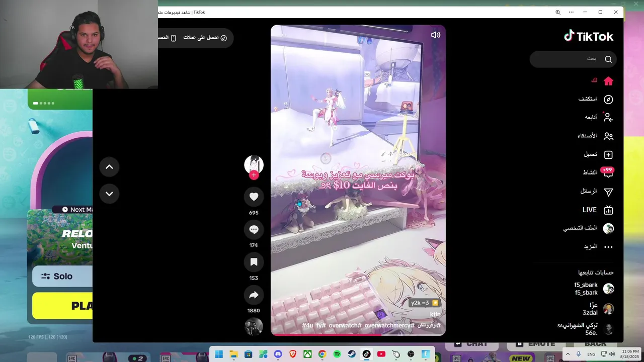Viewport: 644px width, 362px height.
Task: Open the spinning sound disc thumbnail
Action: point(254,327)
